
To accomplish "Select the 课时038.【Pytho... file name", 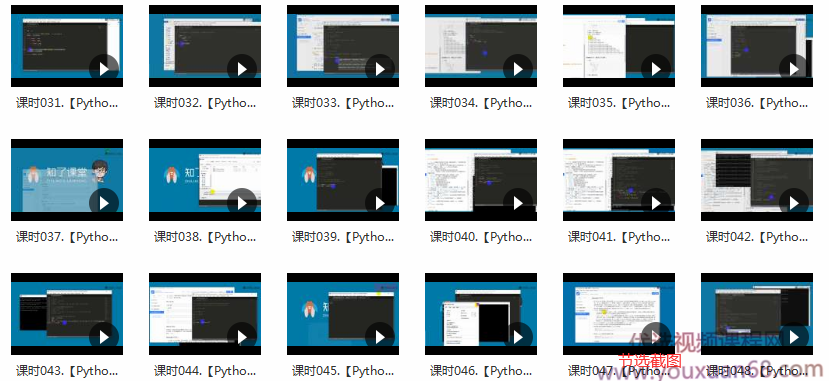I will (x=205, y=237).
